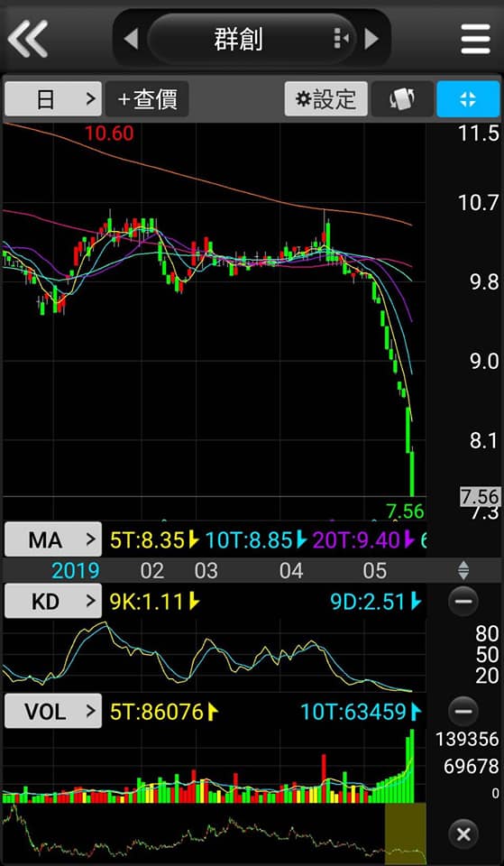Image resolution: width=504 pixels, height=866 pixels.
Task: Tap the up-down panel resize arrows
Action: (x=463, y=570)
